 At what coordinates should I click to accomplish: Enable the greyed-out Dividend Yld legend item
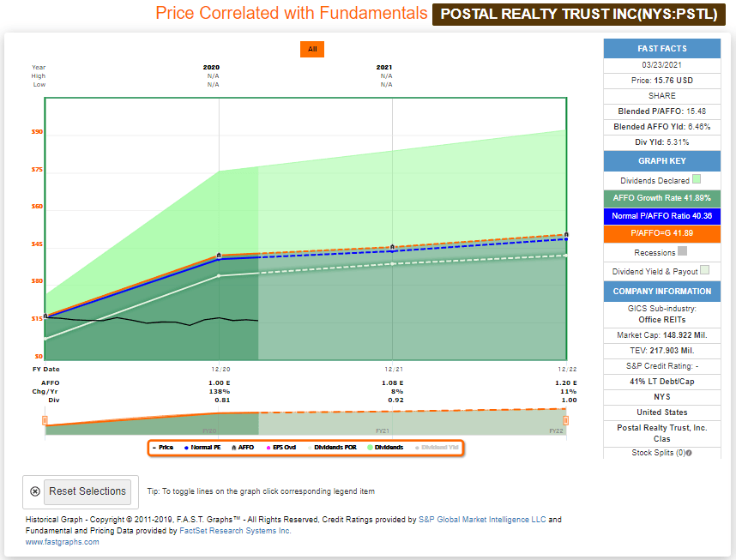click(437, 448)
